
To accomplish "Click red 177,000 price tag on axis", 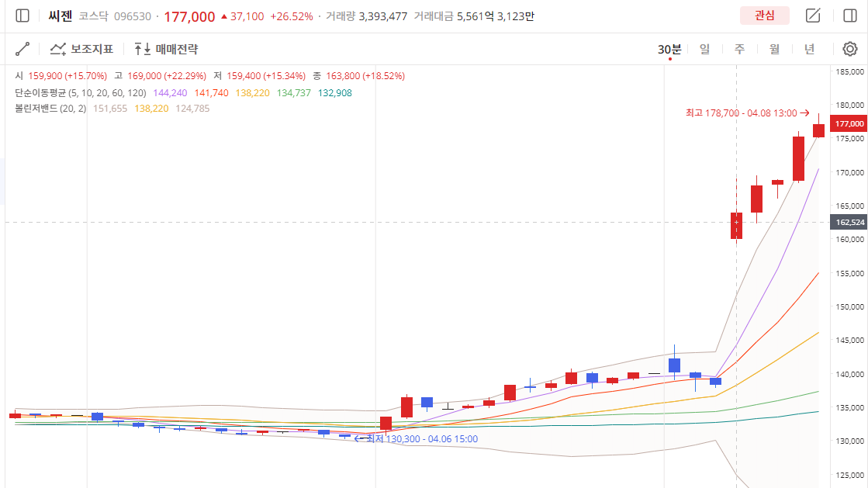I will [849, 123].
